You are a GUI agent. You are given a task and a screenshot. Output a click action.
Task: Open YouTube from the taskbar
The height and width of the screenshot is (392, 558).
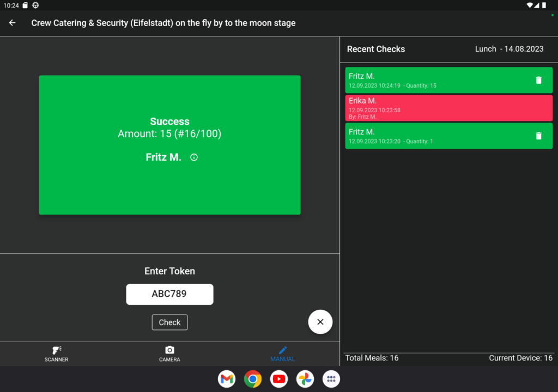coord(279,379)
